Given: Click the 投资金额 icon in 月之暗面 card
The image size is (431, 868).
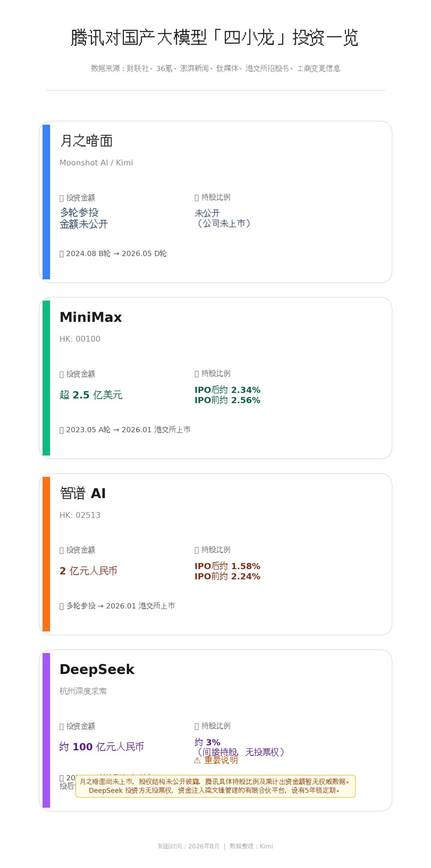Looking at the screenshot, I should click(x=61, y=198).
